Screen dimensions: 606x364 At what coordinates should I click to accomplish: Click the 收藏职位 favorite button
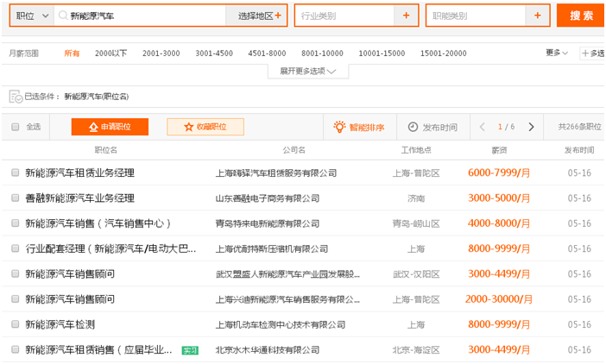tap(205, 127)
